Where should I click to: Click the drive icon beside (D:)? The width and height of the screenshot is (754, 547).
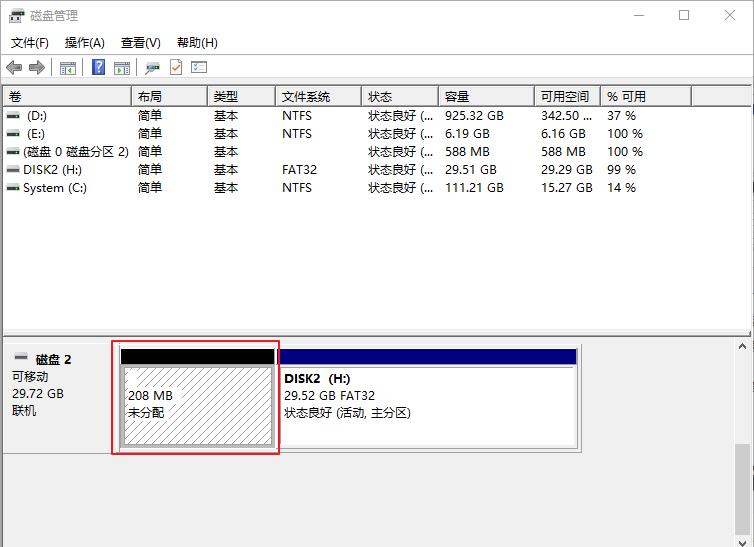[x=13, y=116]
